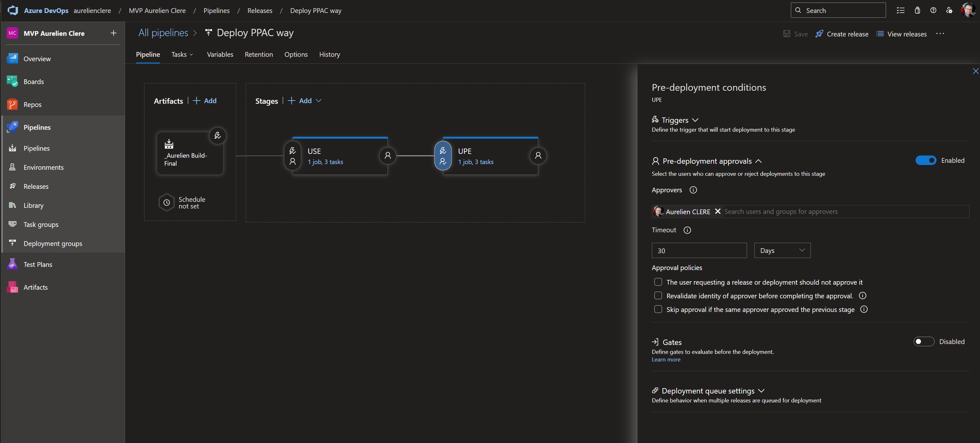The width and height of the screenshot is (980, 443).
Task: Open USE stage post-deployment conditions icon
Action: (388, 156)
